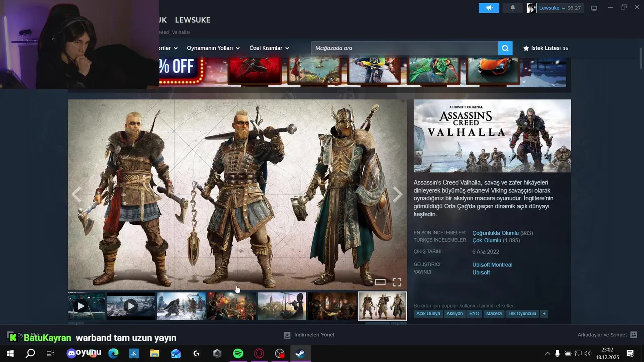Select the snowy battle screenshot thumbnail

click(181, 306)
